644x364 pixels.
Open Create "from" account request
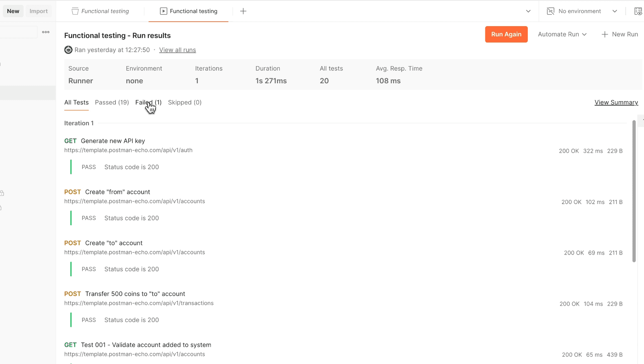pos(117,192)
